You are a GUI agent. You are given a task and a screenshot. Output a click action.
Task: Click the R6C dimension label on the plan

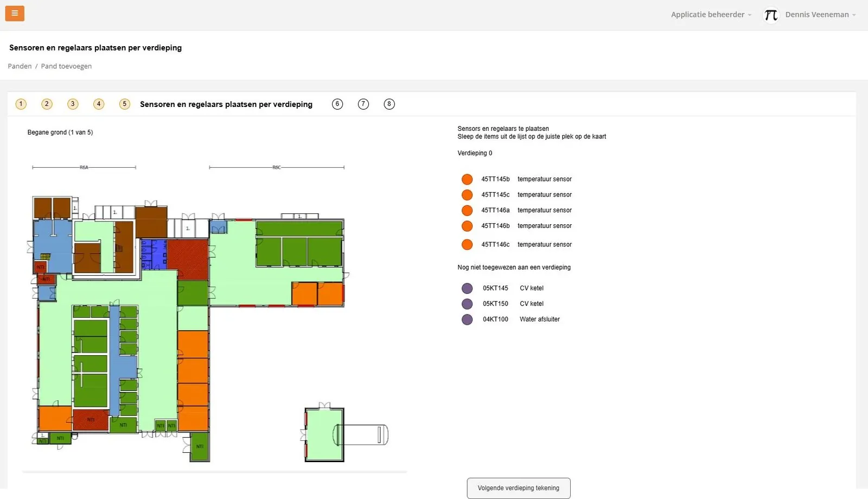[277, 167]
